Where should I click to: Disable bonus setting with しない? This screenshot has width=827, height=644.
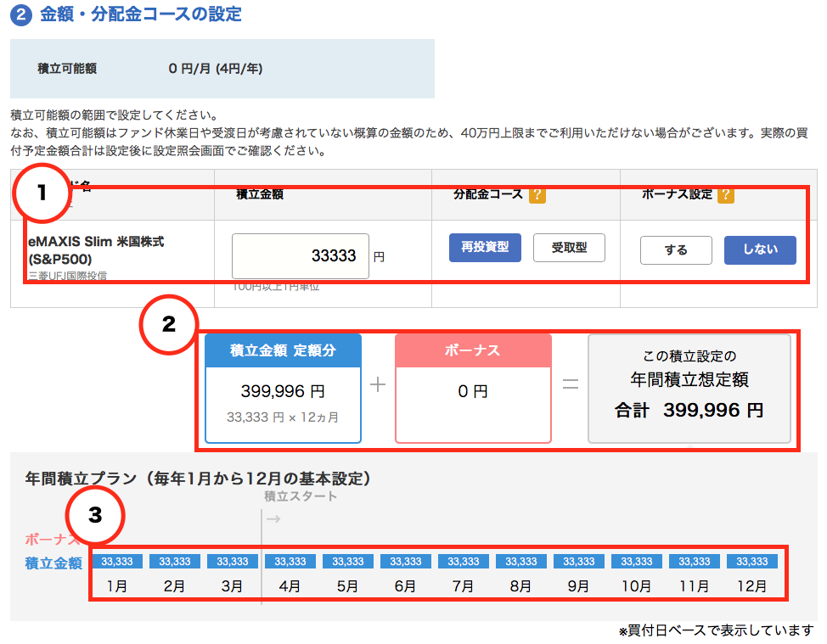pos(760,250)
